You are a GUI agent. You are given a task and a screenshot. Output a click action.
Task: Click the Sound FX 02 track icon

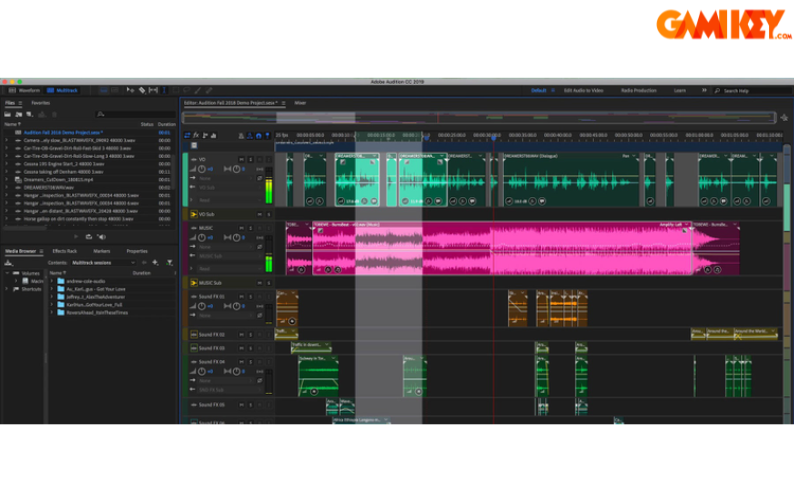[194, 335]
